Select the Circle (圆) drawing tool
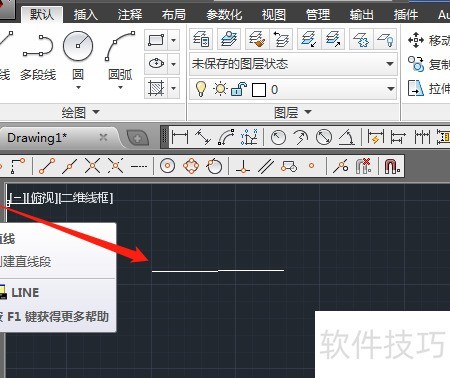This screenshot has width=450, height=378. click(78, 55)
